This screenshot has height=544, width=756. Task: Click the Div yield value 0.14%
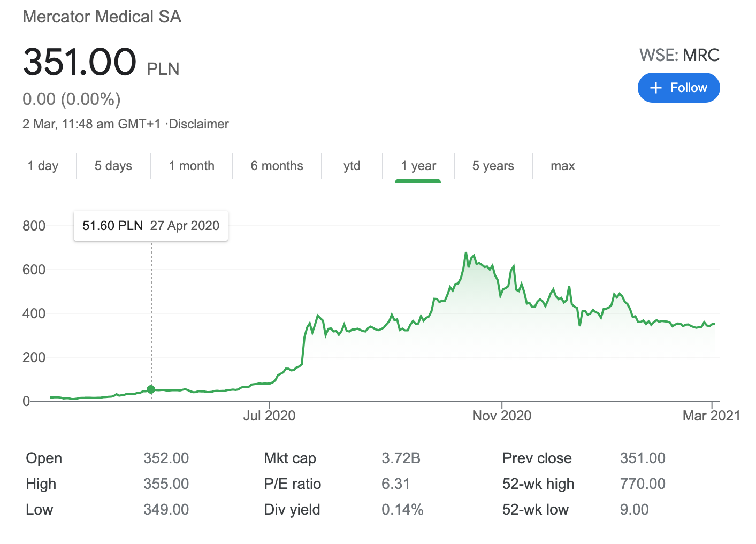pos(402,510)
